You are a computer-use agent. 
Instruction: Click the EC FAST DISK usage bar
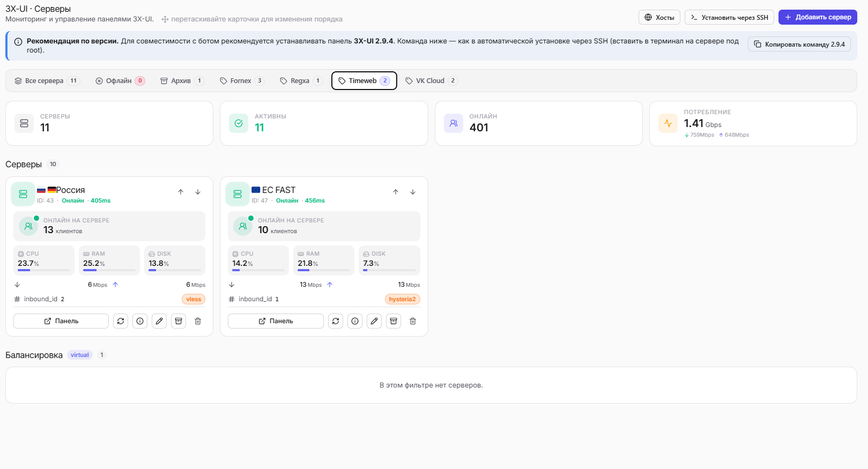[389, 270]
